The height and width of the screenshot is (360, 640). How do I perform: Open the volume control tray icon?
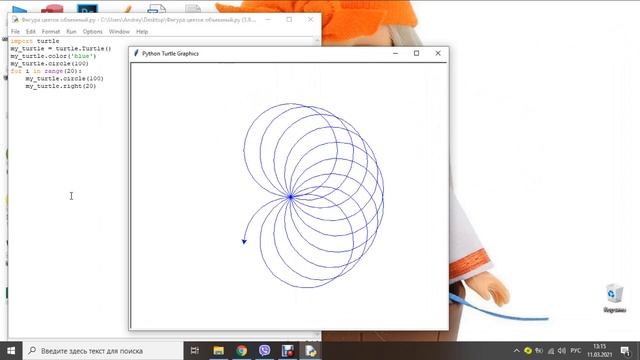click(x=562, y=351)
